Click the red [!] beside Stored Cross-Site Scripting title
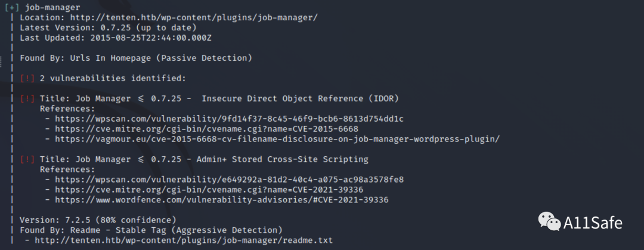644x250 pixels. pos(27,159)
